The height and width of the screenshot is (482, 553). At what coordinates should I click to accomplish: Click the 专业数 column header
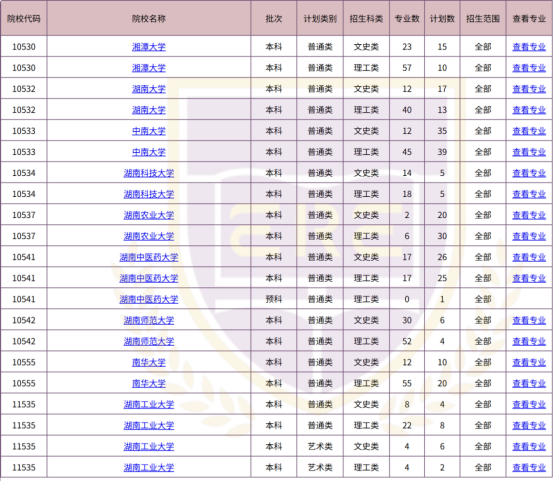[407, 19]
